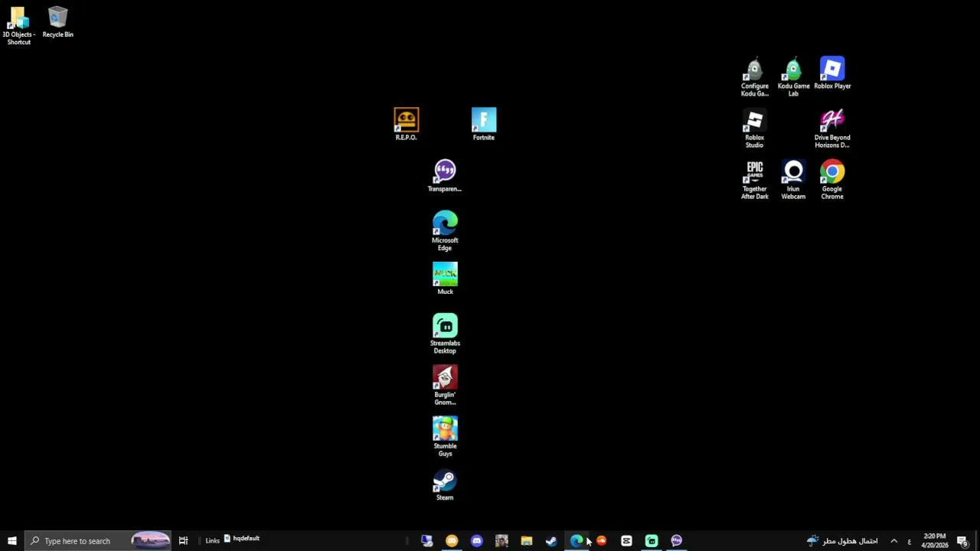The height and width of the screenshot is (551, 980).
Task: Open SoundCloud from the taskbar
Action: tap(602, 541)
